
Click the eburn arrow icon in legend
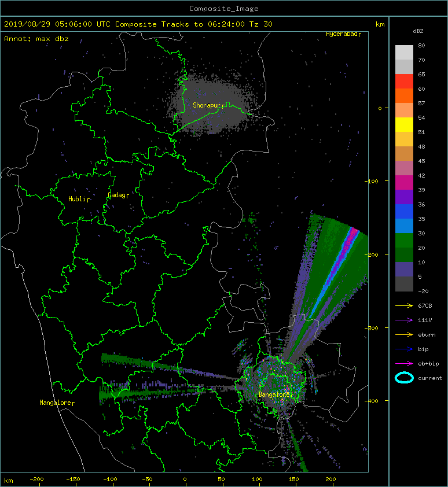[x=404, y=335]
